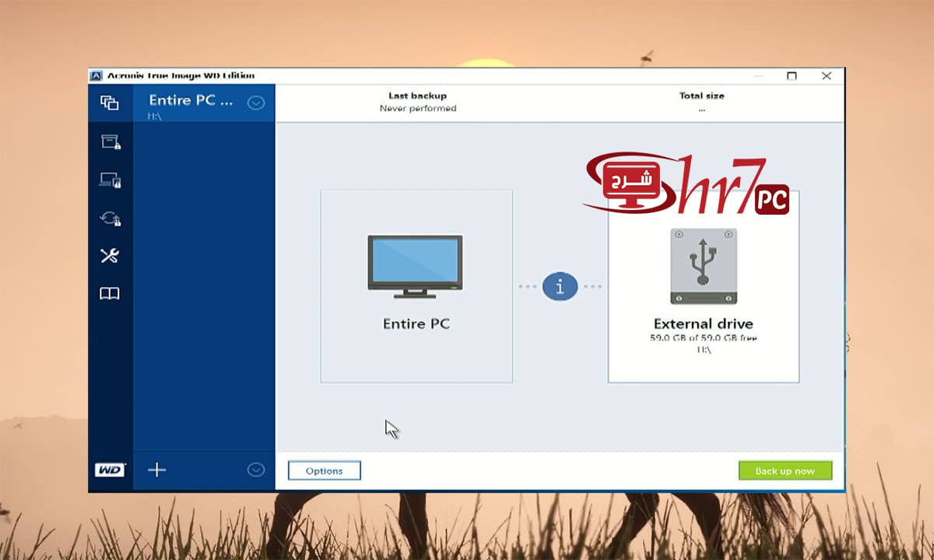This screenshot has height=560, width=934.
Task: Open the Archive section icon
Action: coord(110,142)
